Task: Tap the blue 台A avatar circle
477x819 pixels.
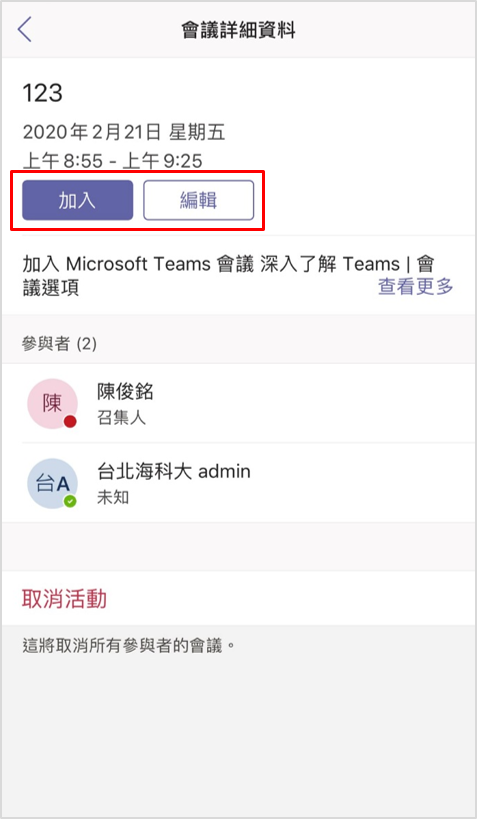Action: pos(52,484)
